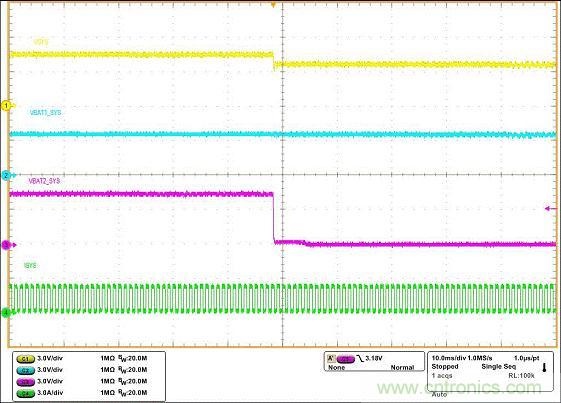The width and height of the screenshot is (561, 403).
Task: Click the falling-edge trigger slope icon
Action: pos(360,358)
